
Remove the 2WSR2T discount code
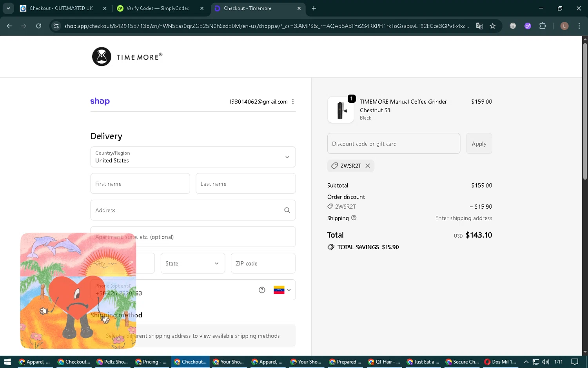pos(368,166)
